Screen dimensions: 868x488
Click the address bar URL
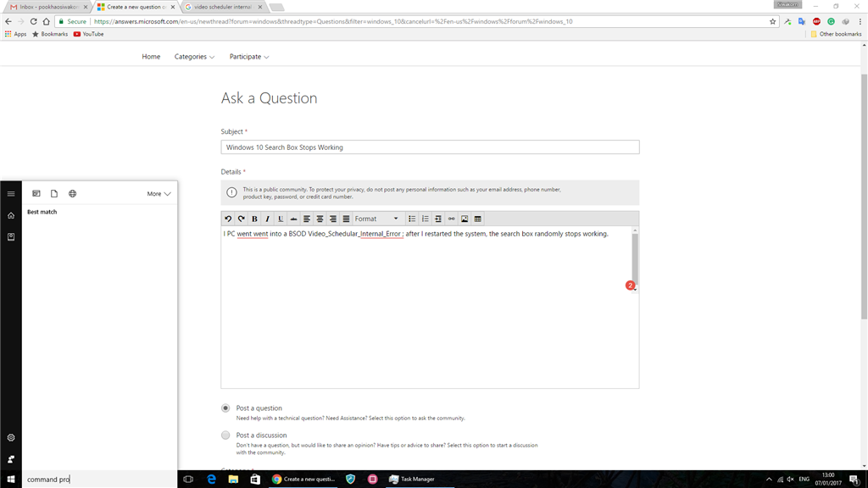(333, 21)
